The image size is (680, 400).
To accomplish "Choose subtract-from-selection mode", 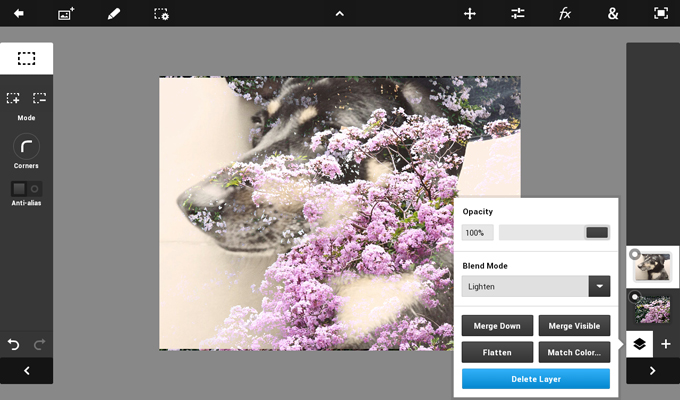I will tap(39, 98).
